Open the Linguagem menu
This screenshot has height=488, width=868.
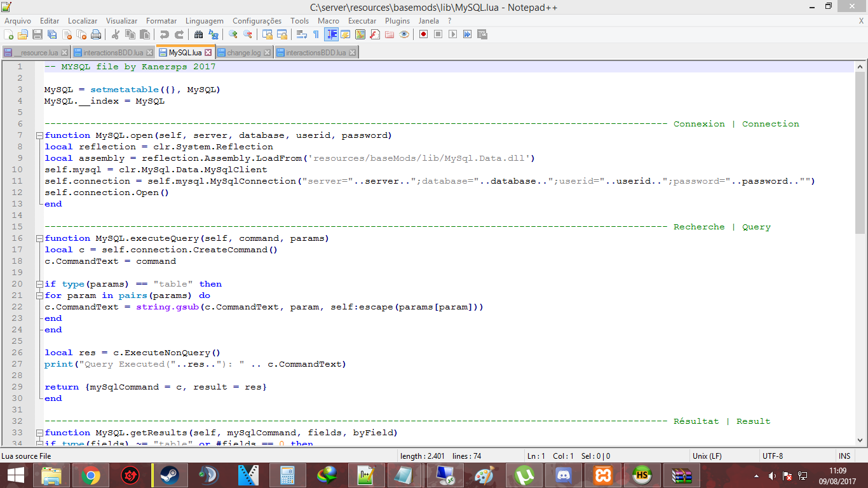(204, 20)
